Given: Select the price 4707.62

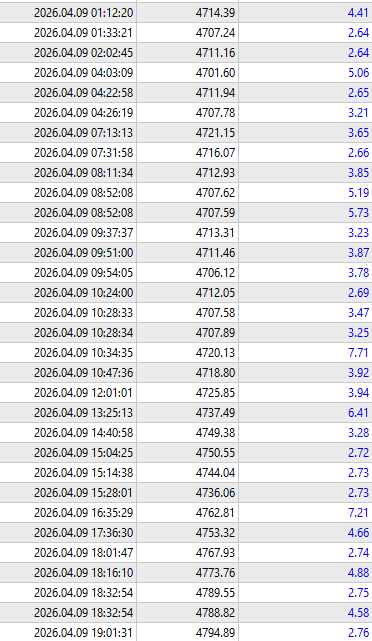Looking at the screenshot, I should coord(215,193).
